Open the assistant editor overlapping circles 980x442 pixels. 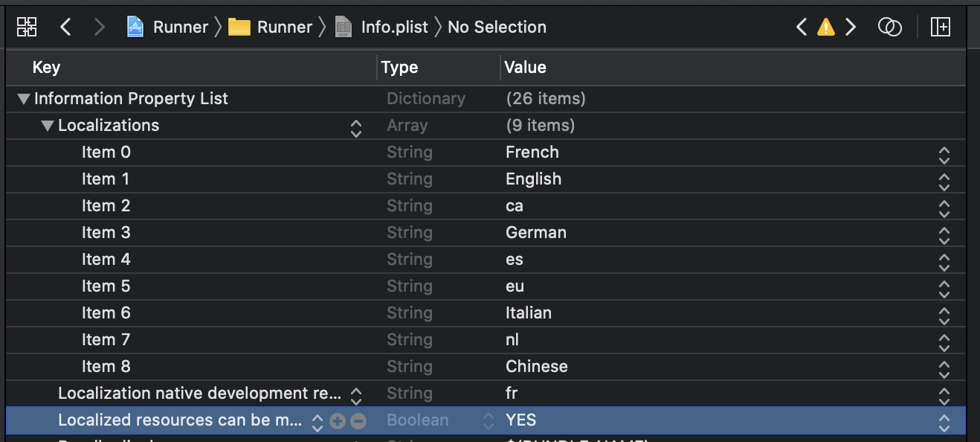889,27
